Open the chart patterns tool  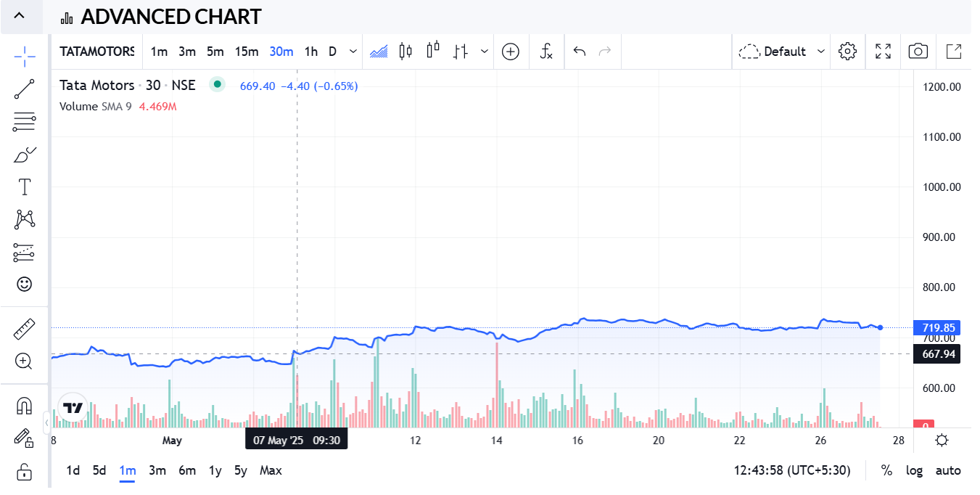[24, 219]
